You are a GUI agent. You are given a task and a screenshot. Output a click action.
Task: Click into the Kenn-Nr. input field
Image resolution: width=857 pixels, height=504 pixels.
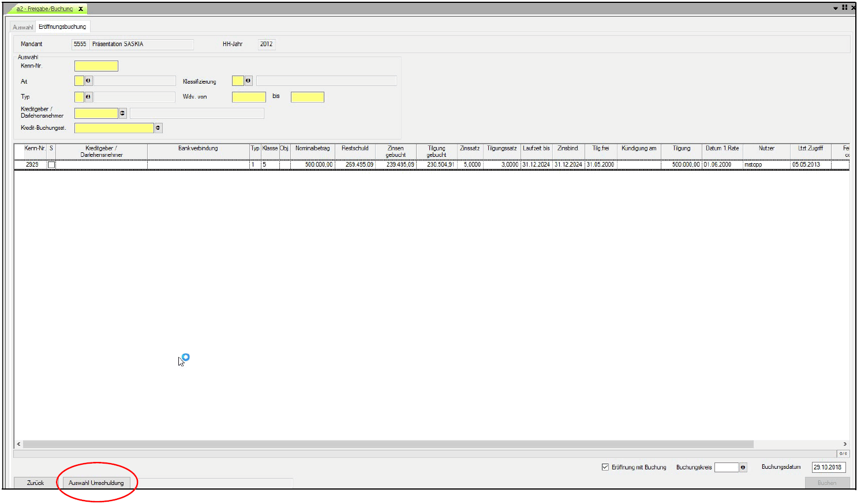click(x=96, y=66)
